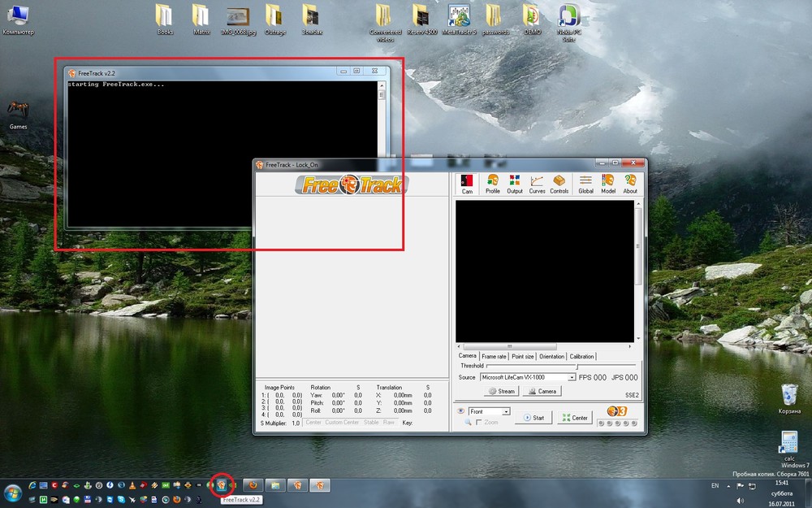Open the Curves editor icon

[537, 184]
